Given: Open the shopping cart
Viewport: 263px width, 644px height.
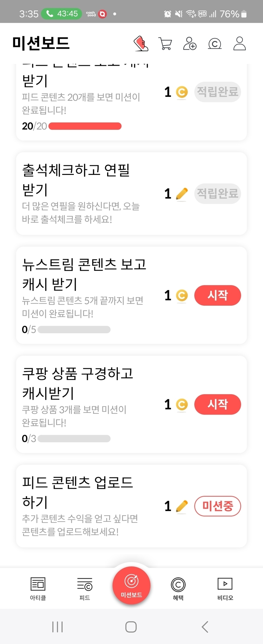Looking at the screenshot, I should click(165, 43).
